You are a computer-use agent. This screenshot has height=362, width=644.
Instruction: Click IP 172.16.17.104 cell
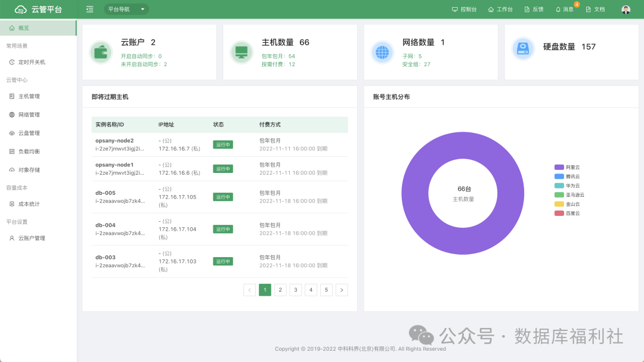click(x=178, y=229)
